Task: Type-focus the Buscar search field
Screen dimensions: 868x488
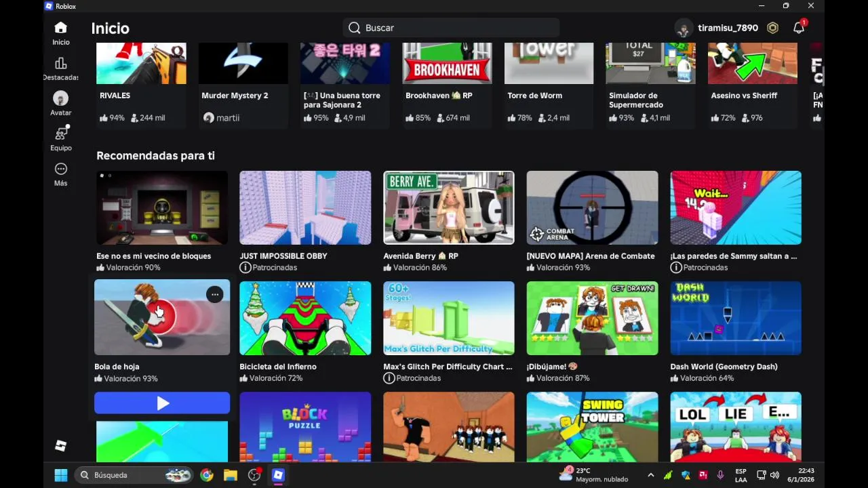Action: coord(451,28)
